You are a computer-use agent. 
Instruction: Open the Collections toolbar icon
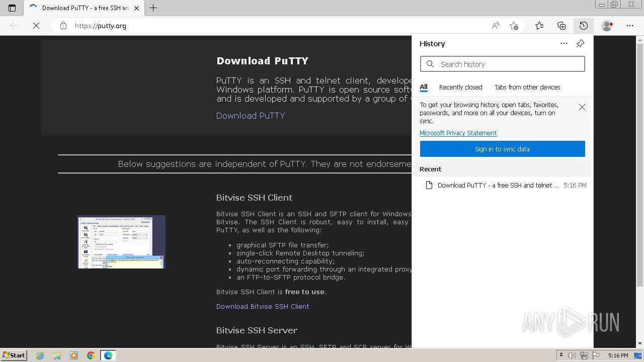(561, 26)
